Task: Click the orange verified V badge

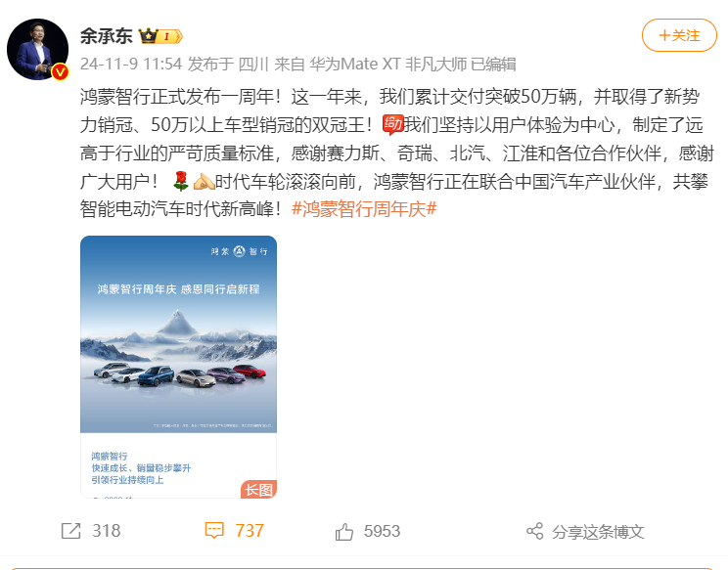Action: [x=60, y=72]
